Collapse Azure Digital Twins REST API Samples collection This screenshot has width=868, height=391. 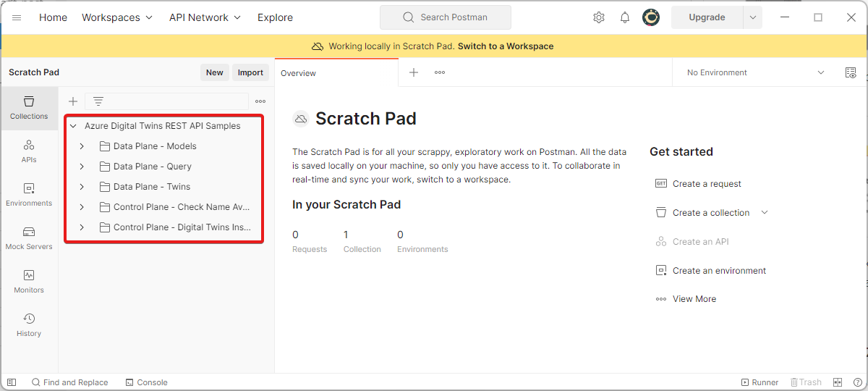pyautogui.click(x=73, y=126)
